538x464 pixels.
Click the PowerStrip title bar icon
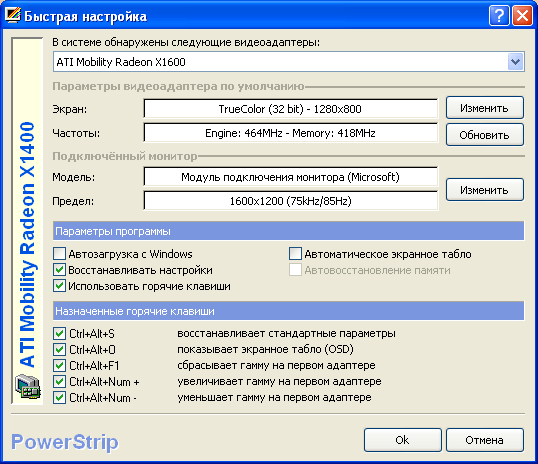(x=13, y=15)
